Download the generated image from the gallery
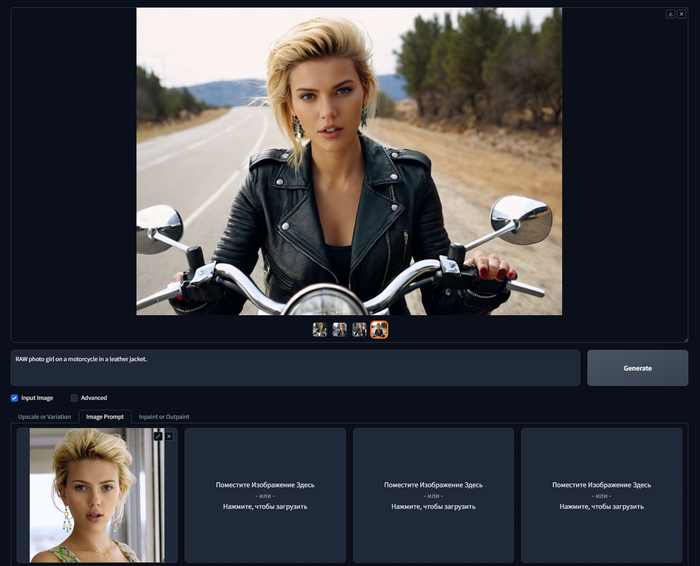This screenshot has height=566, width=700. [x=670, y=14]
